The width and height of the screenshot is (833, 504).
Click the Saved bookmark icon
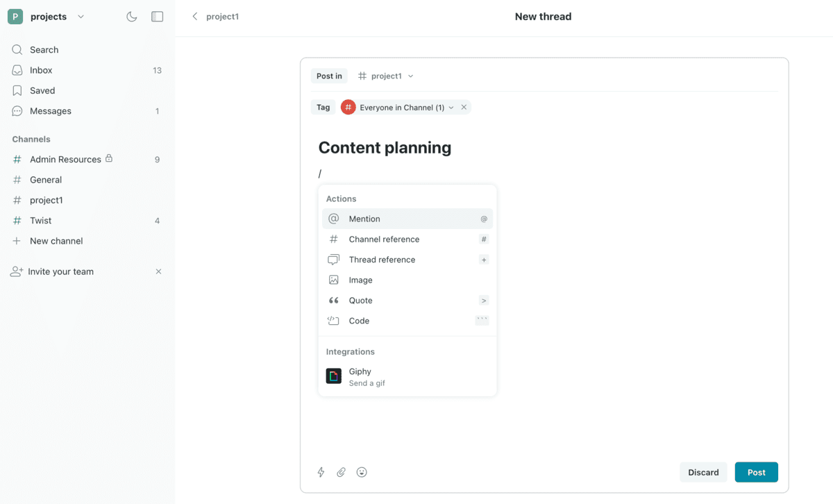click(x=17, y=90)
